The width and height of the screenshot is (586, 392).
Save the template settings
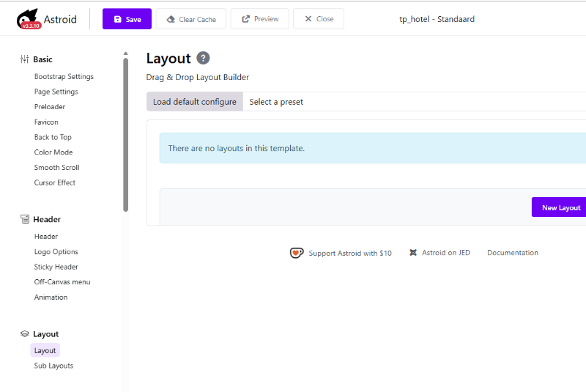(x=127, y=19)
